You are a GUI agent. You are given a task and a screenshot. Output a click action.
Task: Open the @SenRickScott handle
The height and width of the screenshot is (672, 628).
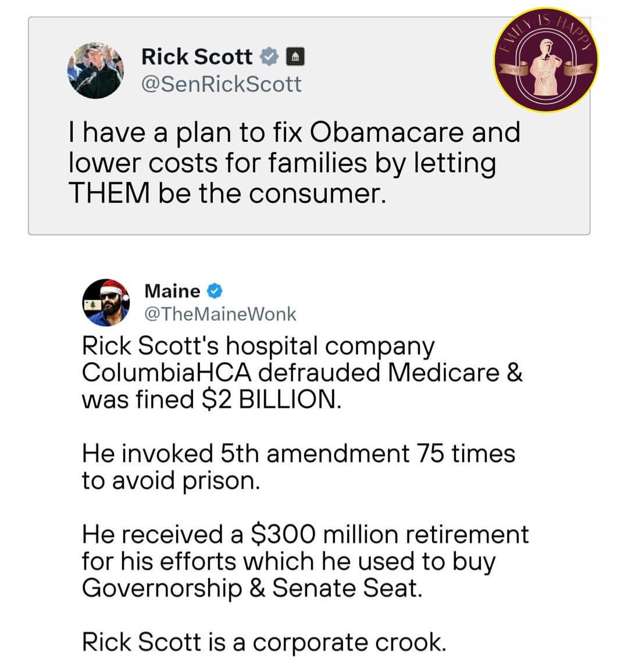pyautogui.click(x=222, y=84)
